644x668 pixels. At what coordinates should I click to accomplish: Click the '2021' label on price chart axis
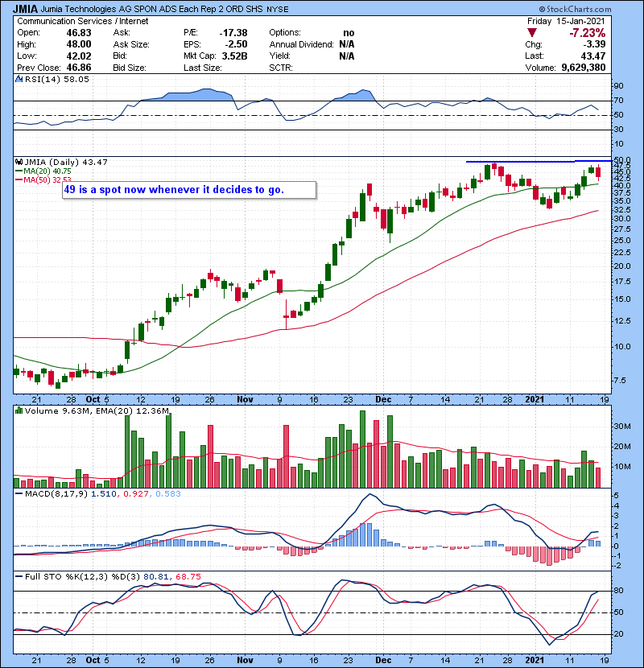(535, 400)
